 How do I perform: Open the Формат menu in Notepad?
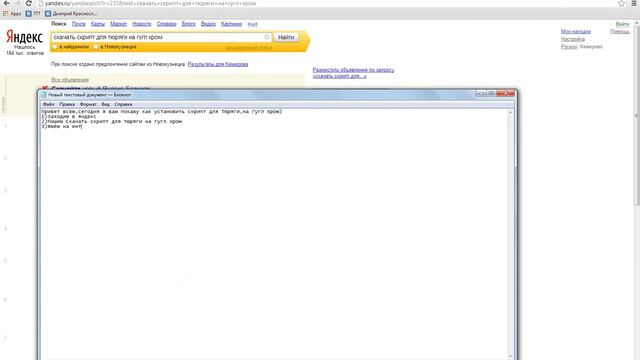click(x=88, y=104)
